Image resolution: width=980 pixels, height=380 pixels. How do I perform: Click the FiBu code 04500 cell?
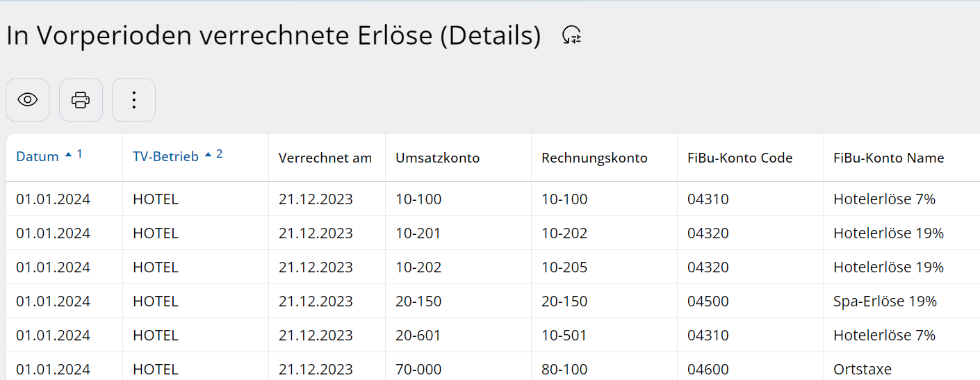click(708, 301)
